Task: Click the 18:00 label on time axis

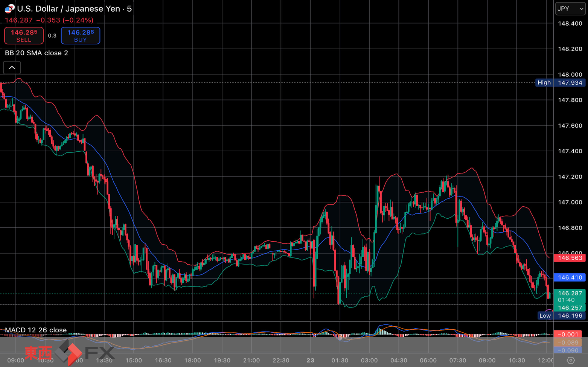Action: tap(192, 360)
